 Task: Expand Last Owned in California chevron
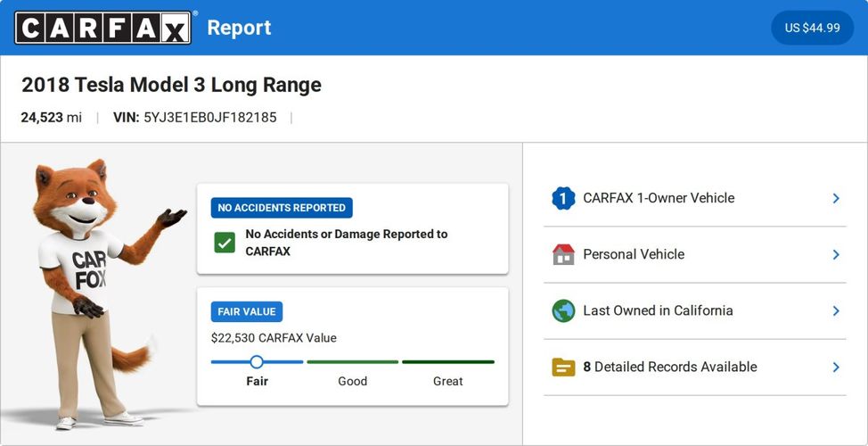[836, 310]
